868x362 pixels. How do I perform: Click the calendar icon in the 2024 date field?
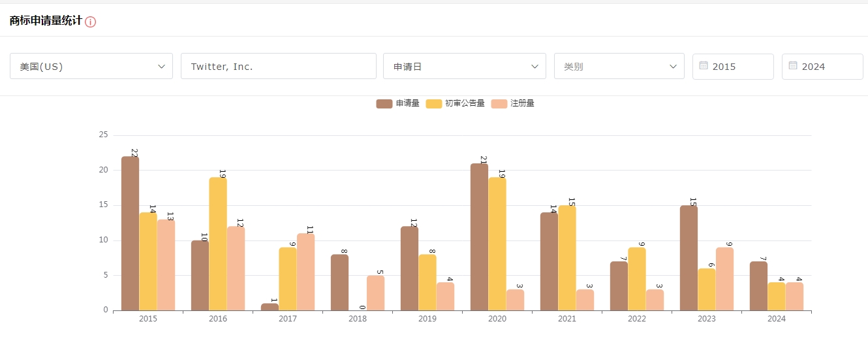pos(793,65)
